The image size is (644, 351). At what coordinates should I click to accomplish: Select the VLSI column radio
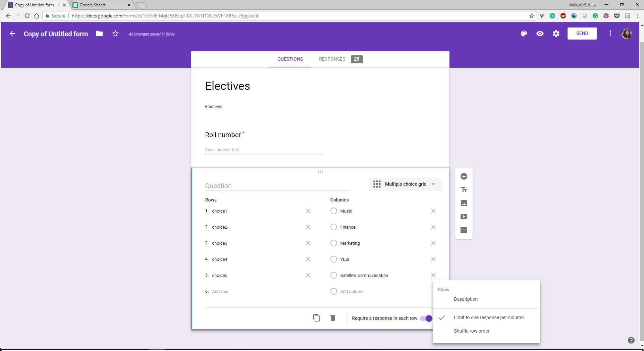tap(334, 259)
